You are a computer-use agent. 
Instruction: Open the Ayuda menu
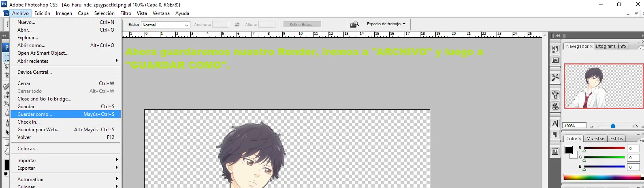(182, 13)
